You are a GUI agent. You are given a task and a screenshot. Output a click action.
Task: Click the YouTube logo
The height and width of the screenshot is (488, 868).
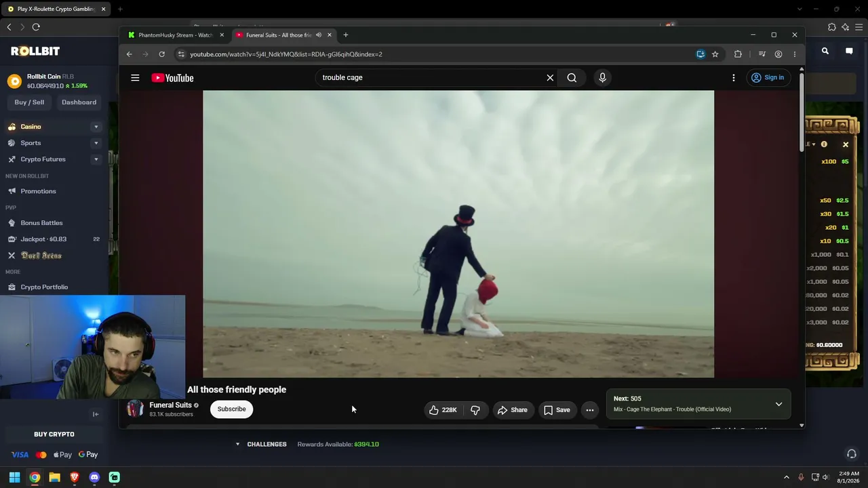[172, 78]
